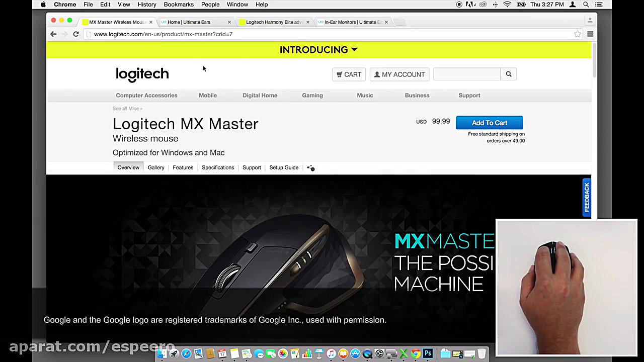This screenshot has height=362, width=644.
Task: Launch QuickTime Player from the Dock
Action: 367,354
